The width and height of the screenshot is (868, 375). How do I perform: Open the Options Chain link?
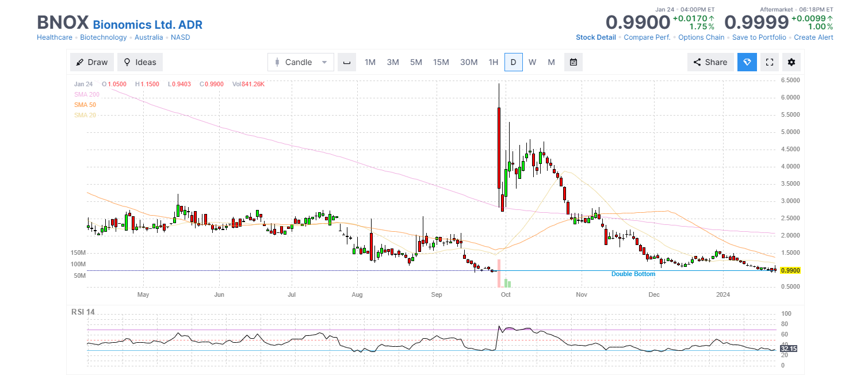click(701, 37)
